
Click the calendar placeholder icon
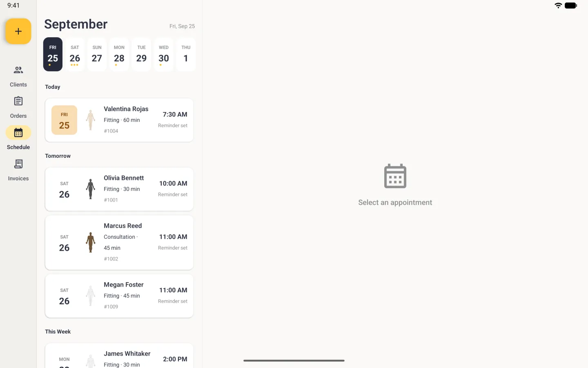point(395,176)
